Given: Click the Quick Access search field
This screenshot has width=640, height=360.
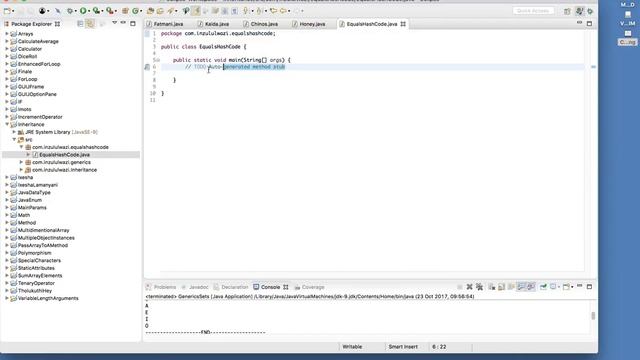Looking at the screenshot, I should coord(533,11).
